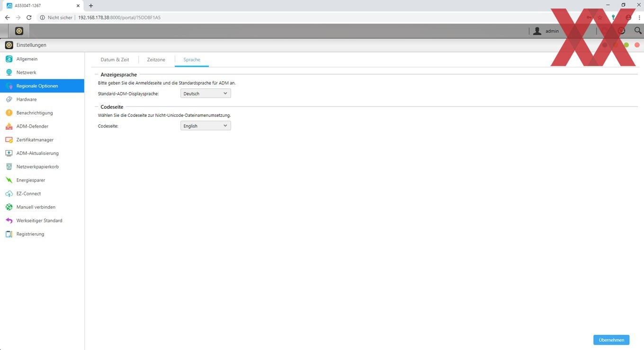The width and height of the screenshot is (644, 350).
Task: Open a new browser tab
Action: tap(91, 6)
